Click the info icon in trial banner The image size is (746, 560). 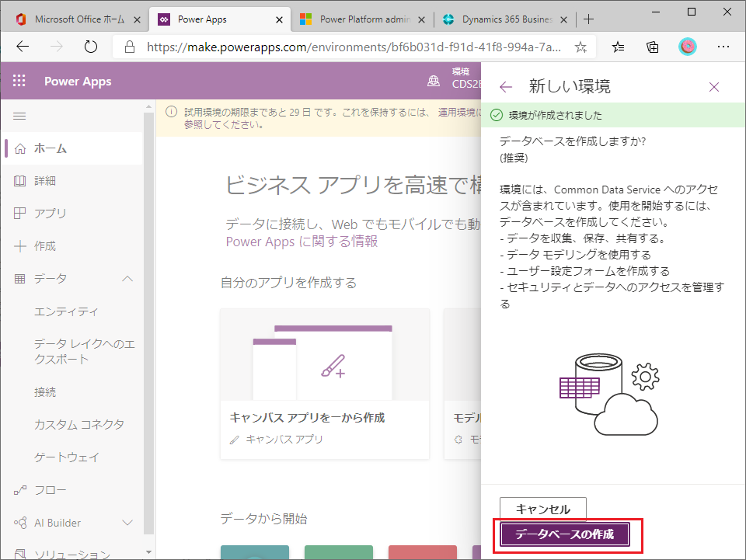pyautogui.click(x=171, y=112)
